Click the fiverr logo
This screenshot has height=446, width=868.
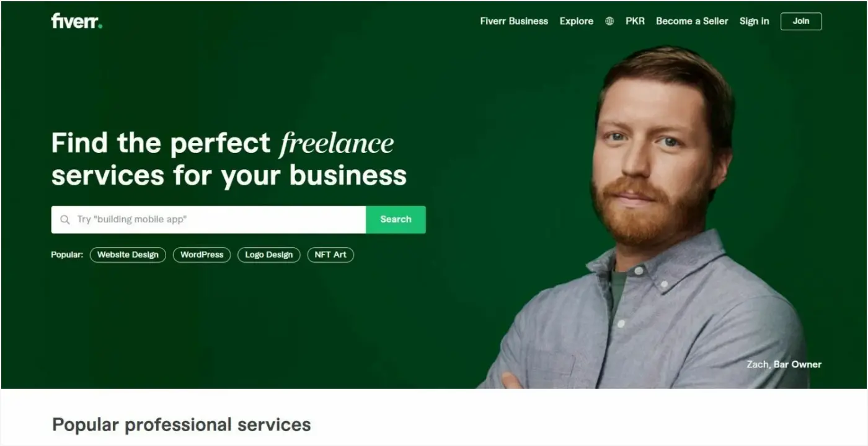click(x=77, y=21)
